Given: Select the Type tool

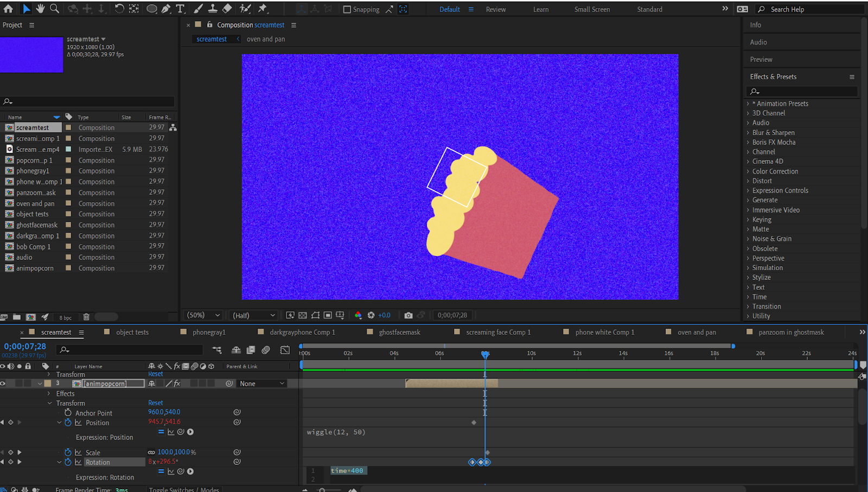Looking at the screenshot, I should pos(181,9).
